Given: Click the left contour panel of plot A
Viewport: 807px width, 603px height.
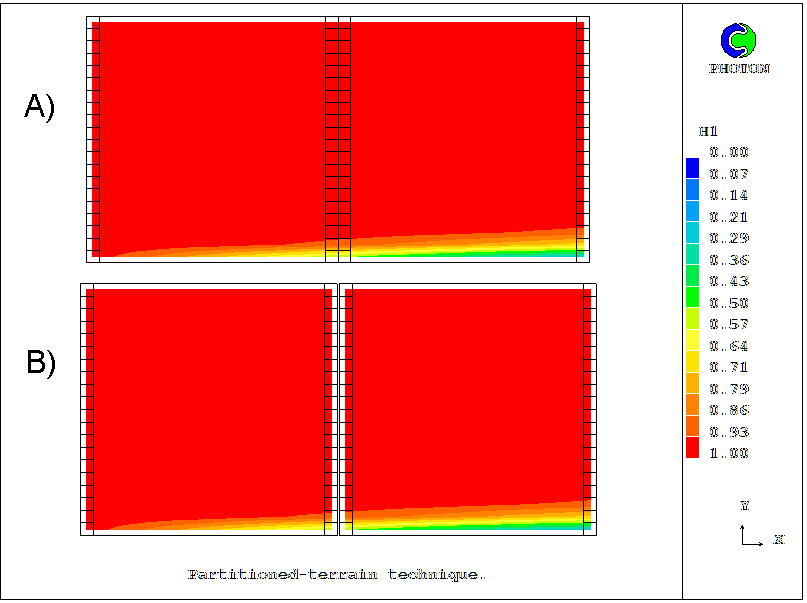Looking at the screenshot, I should [212, 130].
